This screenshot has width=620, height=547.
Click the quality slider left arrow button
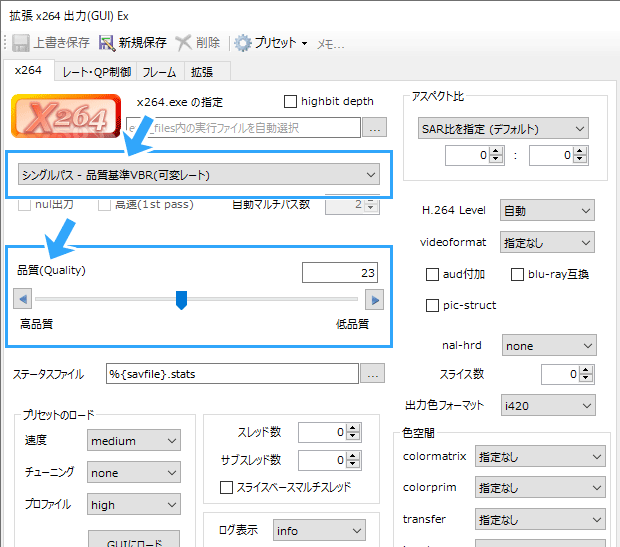tap(21, 299)
